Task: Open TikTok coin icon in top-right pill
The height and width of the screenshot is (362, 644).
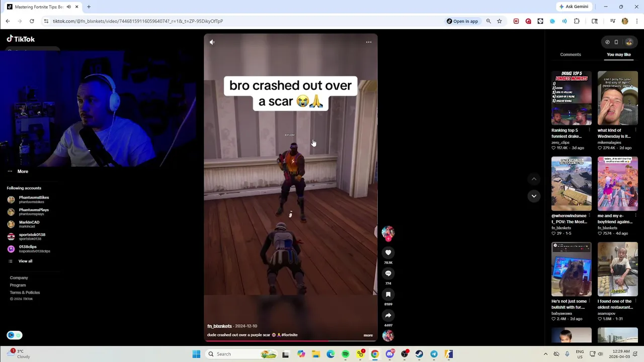Action: point(607,42)
